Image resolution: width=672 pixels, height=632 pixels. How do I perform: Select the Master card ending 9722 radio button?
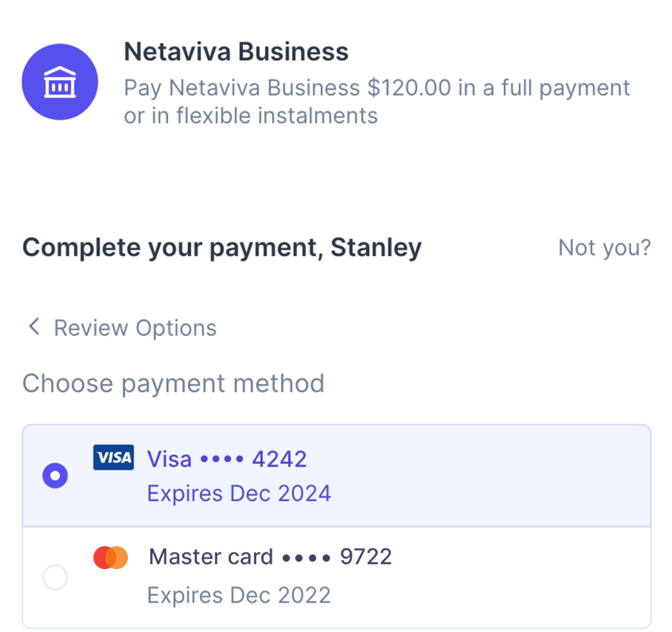coord(55,577)
